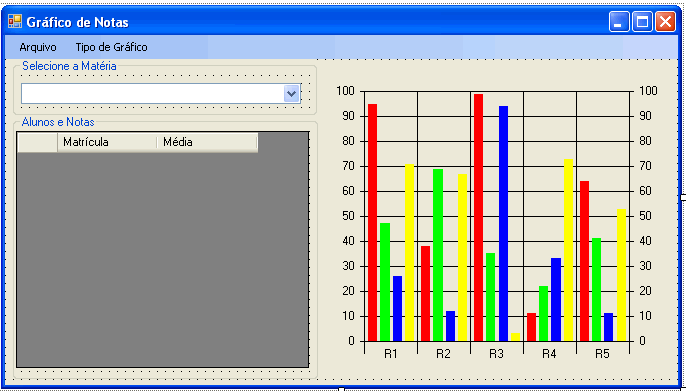Maximize the Gráfico de Notas window

pos(642,22)
